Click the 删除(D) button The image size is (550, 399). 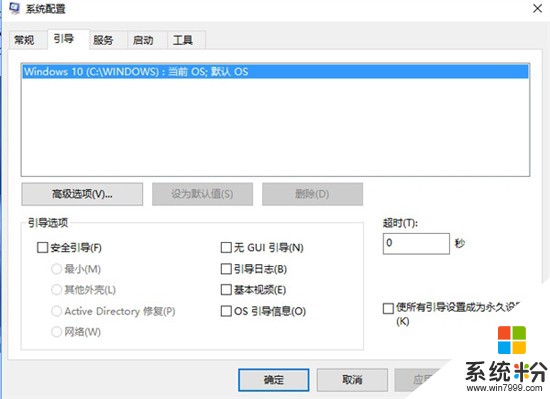[x=312, y=194]
